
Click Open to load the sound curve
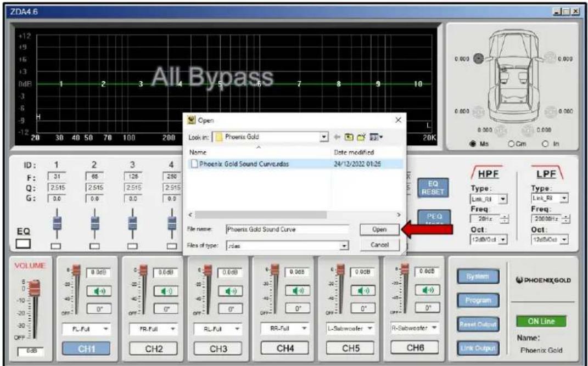tap(379, 229)
